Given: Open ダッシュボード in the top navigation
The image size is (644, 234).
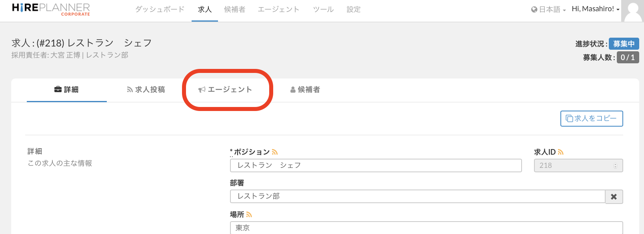Looking at the screenshot, I should tap(160, 9).
